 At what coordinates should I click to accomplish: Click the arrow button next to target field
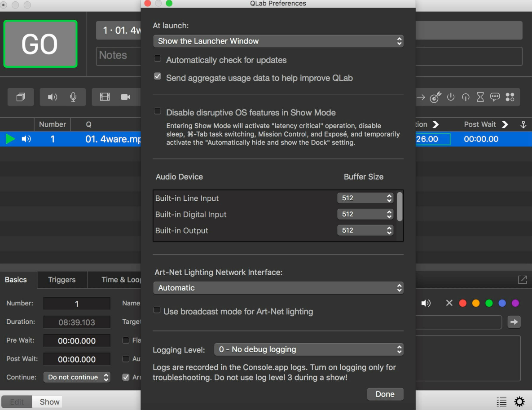click(x=514, y=322)
